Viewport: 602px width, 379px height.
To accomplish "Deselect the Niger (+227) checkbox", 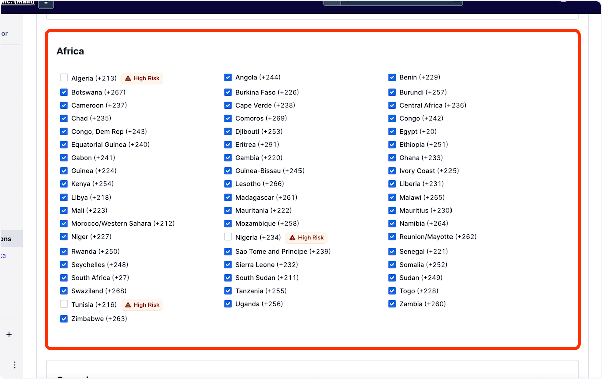I will pyautogui.click(x=64, y=237).
